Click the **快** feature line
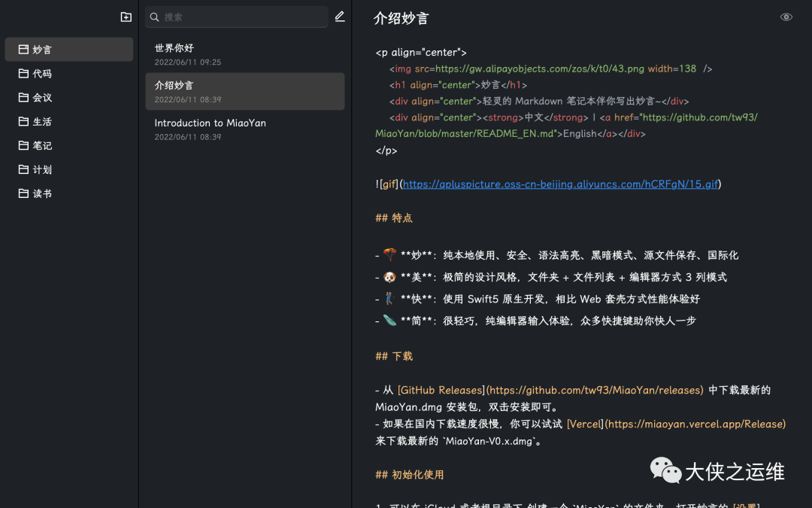Screen dimensions: 812x508 pos(538,299)
